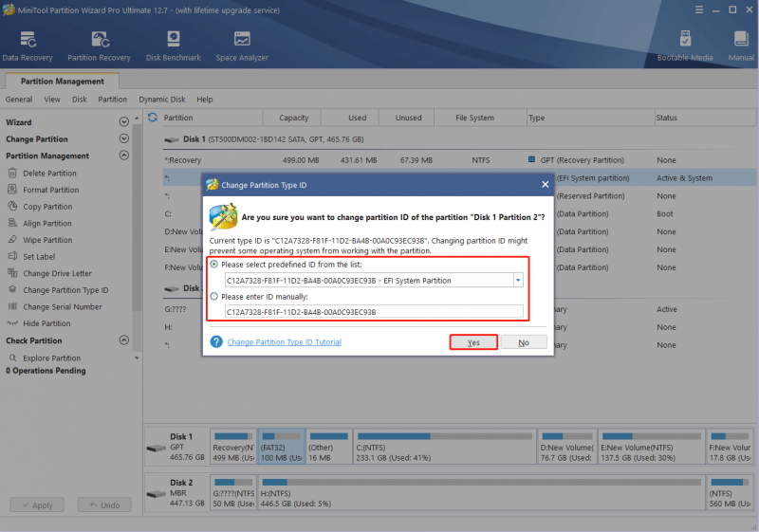Image resolution: width=759 pixels, height=532 pixels.
Task: Open the Data Recovery tool
Action: coord(28,46)
